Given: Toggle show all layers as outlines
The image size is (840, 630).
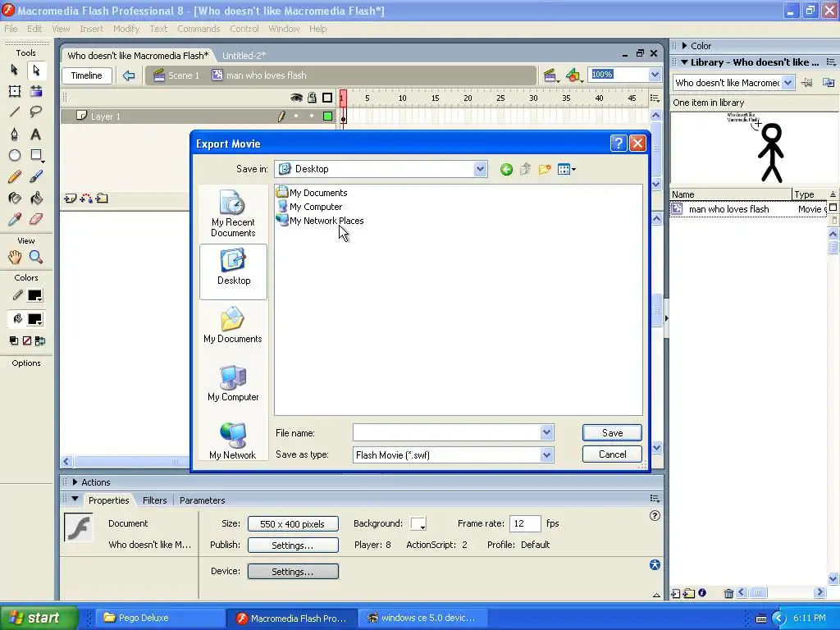Looking at the screenshot, I should [x=326, y=98].
